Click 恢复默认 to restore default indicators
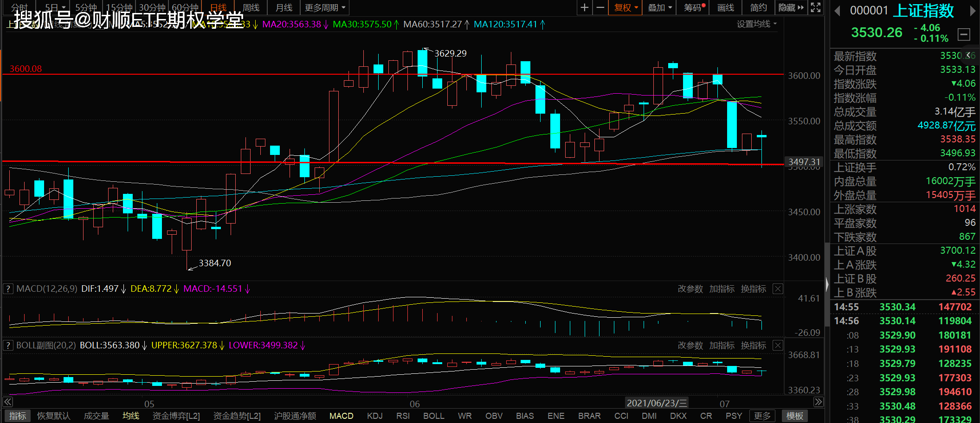The image size is (980, 423). point(53,416)
